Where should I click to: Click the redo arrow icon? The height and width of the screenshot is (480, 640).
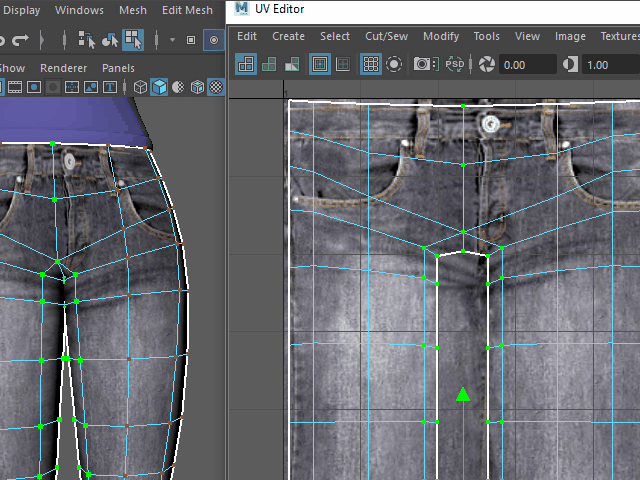pyautogui.click(x=20, y=40)
